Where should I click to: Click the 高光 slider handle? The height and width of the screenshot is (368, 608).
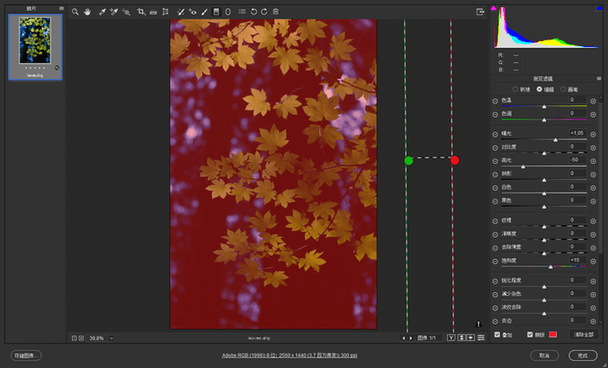coord(523,167)
